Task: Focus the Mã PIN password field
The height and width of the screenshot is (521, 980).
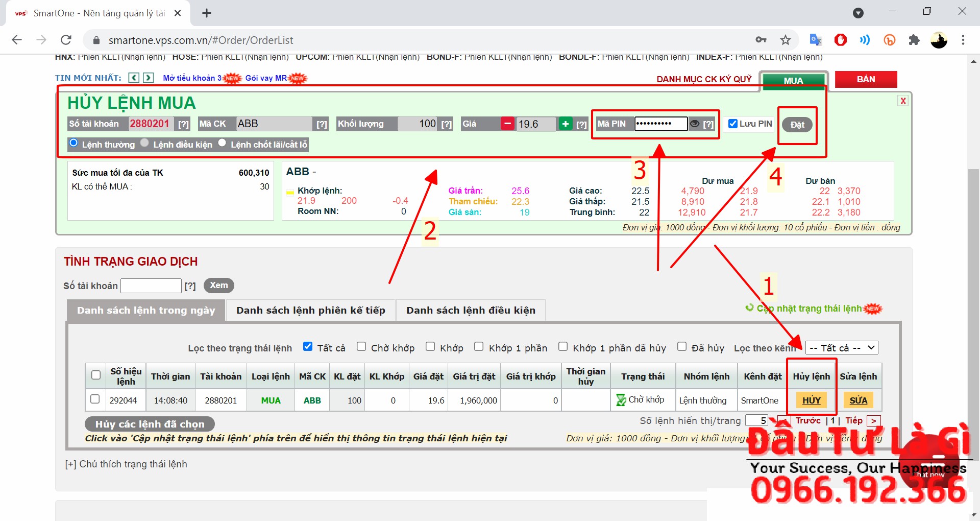Action: point(661,124)
